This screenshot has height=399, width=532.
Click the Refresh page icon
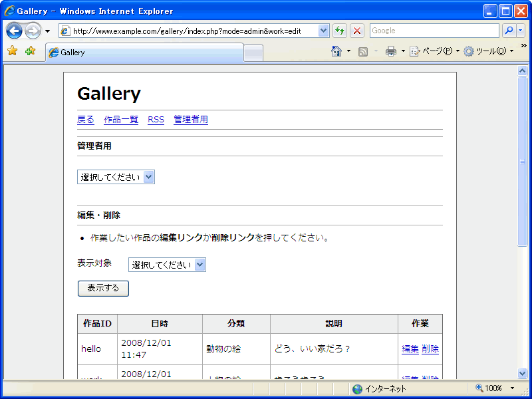click(x=340, y=31)
